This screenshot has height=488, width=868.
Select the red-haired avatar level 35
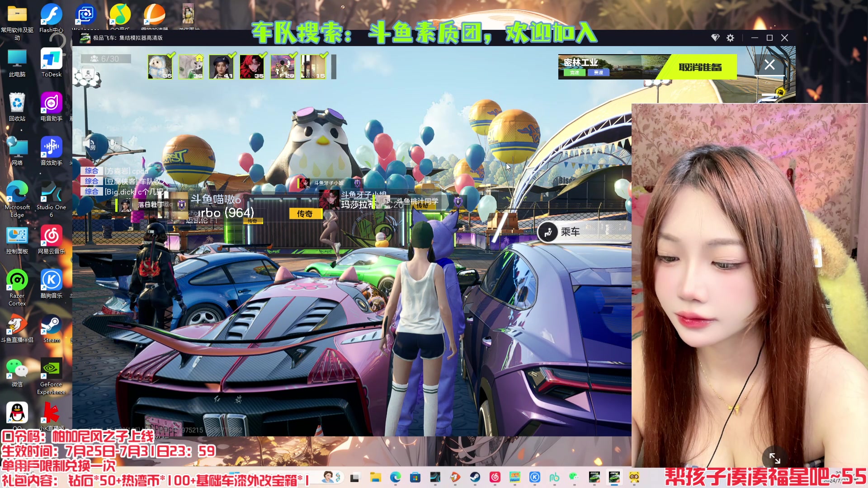(x=252, y=67)
